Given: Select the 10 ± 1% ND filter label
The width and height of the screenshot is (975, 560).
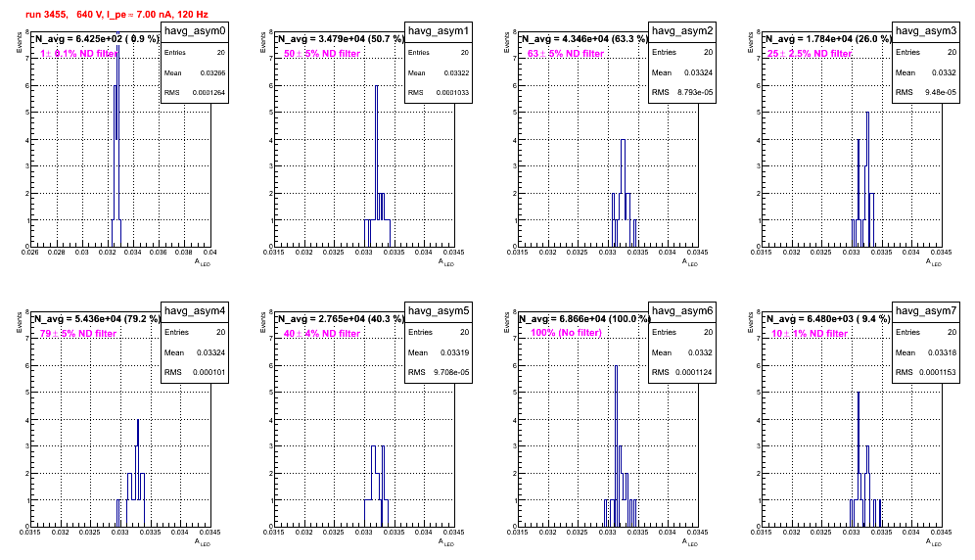Looking at the screenshot, I should [x=810, y=334].
